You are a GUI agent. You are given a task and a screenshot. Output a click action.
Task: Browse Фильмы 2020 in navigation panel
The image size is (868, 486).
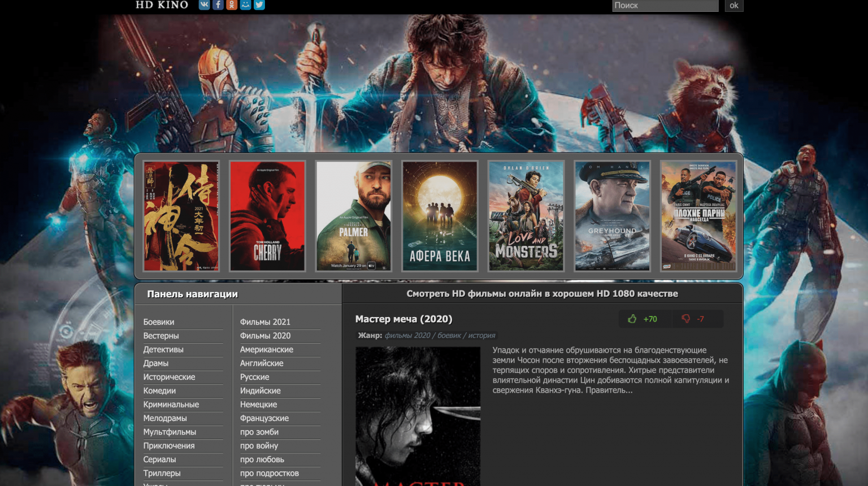click(265, 336)
